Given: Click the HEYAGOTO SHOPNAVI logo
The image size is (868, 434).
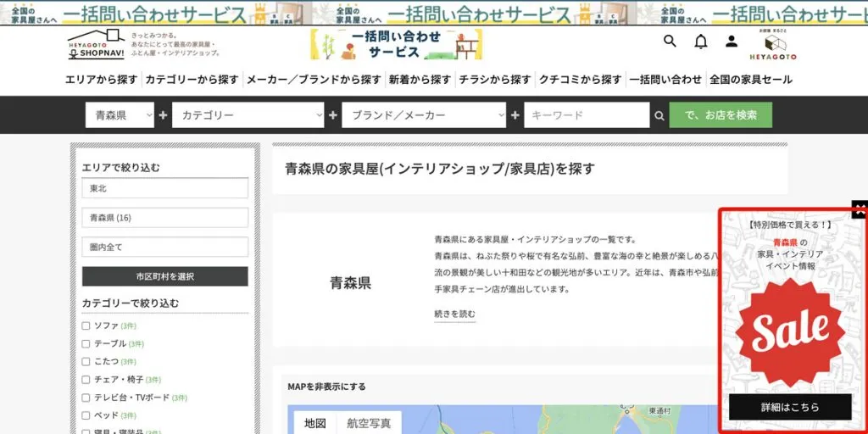Looking at the screenshot, I should [x=97, y=44].
